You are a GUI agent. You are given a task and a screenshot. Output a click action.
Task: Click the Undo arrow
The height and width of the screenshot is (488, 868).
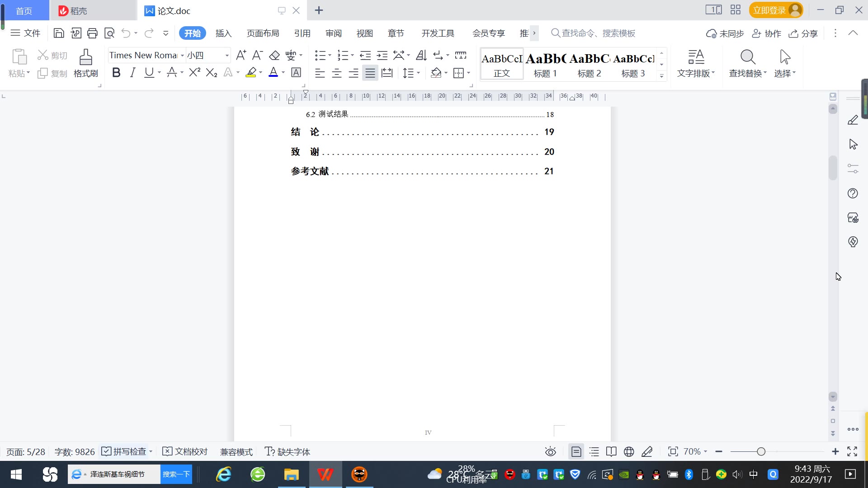coord(126,33)
